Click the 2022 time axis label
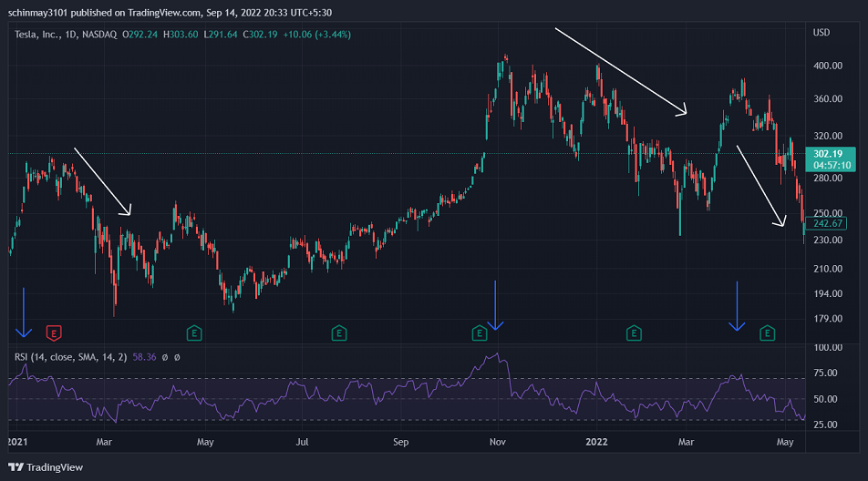 (x=596, y=443)
